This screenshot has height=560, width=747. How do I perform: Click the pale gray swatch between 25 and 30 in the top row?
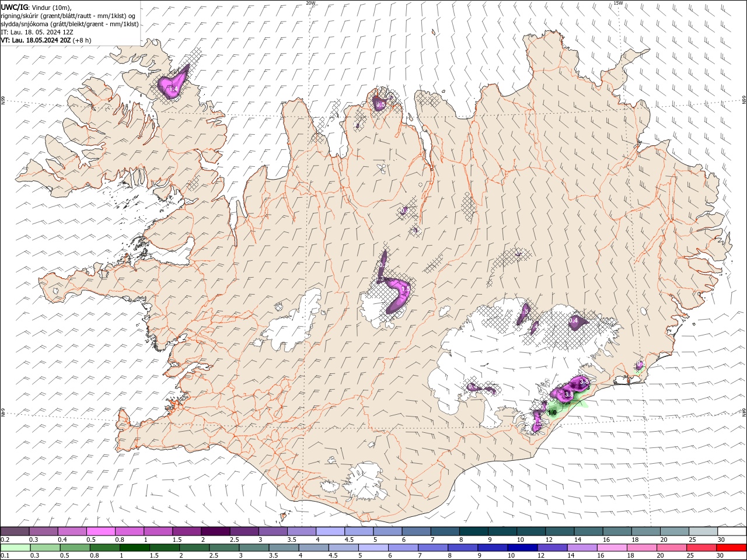tap(702, 531)
